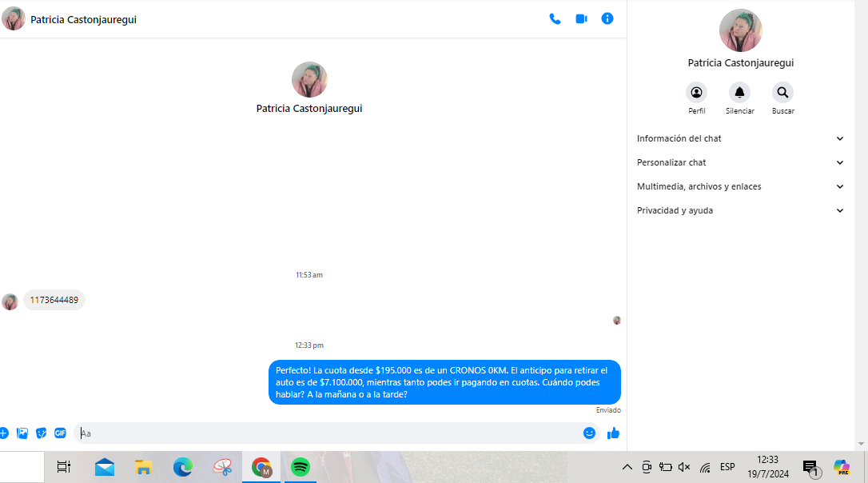Open Copilot icon in the taskbar

pos(842,468)
